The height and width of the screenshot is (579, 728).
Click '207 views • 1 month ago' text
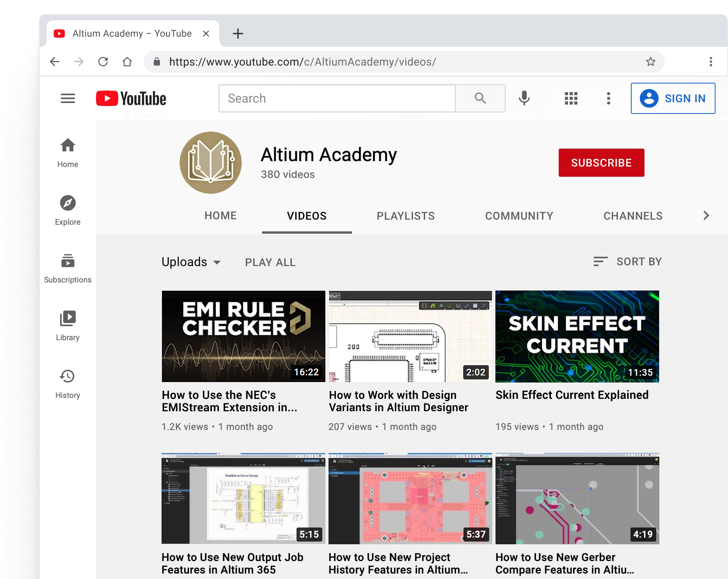pos(383,427)
